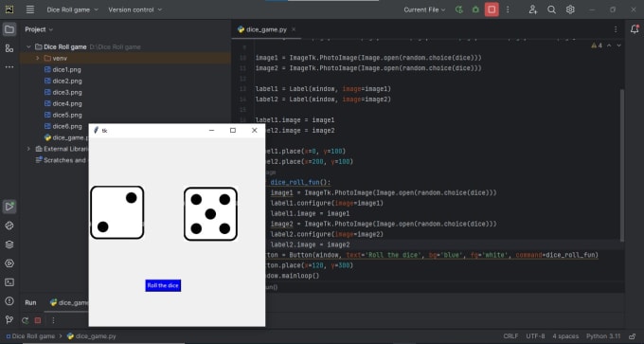Click the five-dot dice image
The width and height of the screenshot is (644, 344).
point(210,214)
